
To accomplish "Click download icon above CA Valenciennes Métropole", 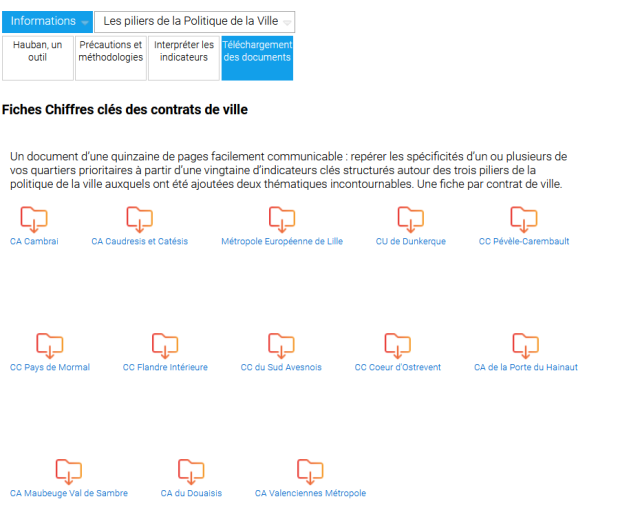I will (x=310, y=472).
